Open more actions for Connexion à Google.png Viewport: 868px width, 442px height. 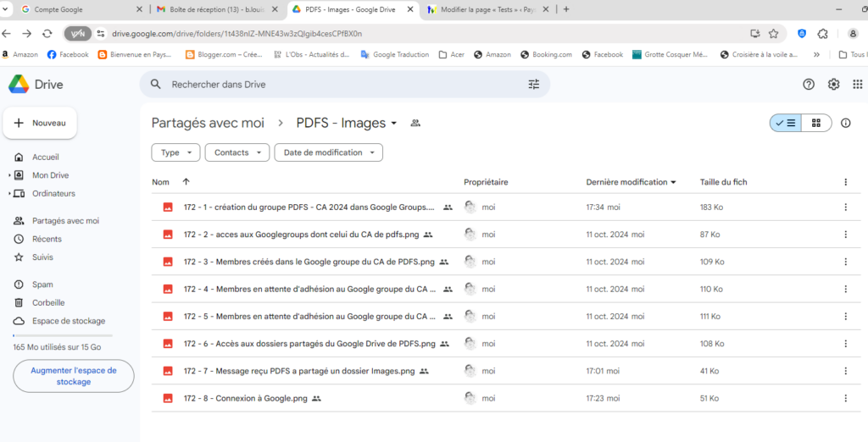[844, 398]
